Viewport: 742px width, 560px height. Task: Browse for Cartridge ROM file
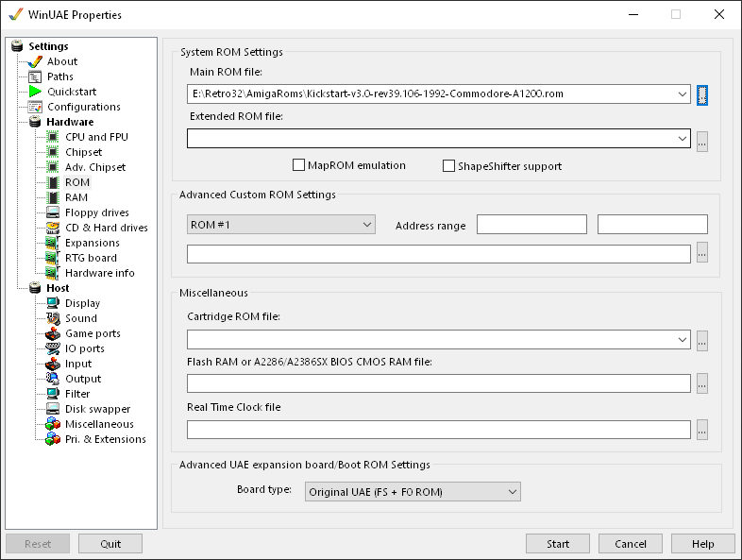pos(702,341)
